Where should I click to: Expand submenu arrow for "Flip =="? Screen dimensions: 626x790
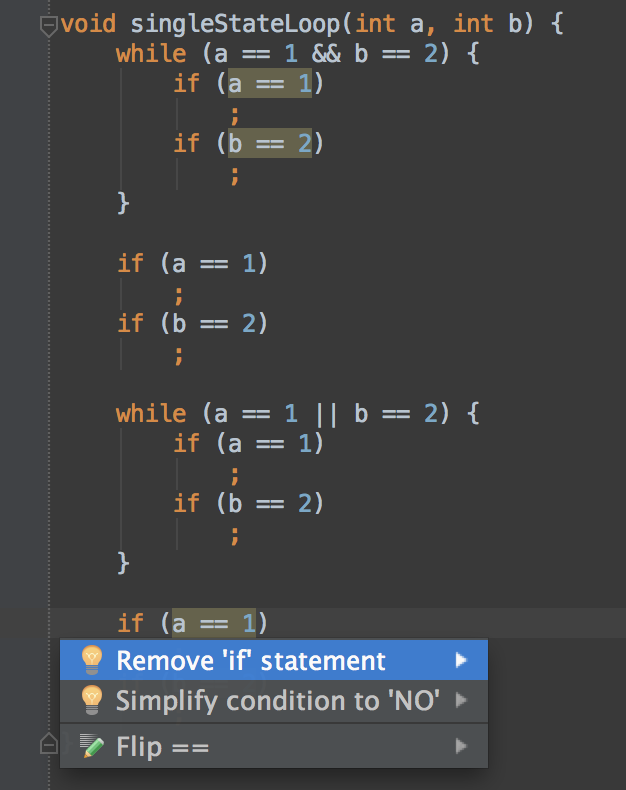pyautogui.click(x=461, y=746)
